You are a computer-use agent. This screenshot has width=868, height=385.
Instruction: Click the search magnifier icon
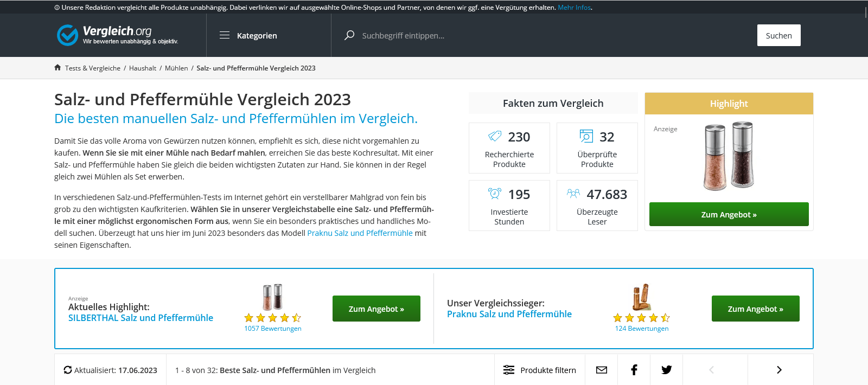pyautogui.click(x=349, y=35)
